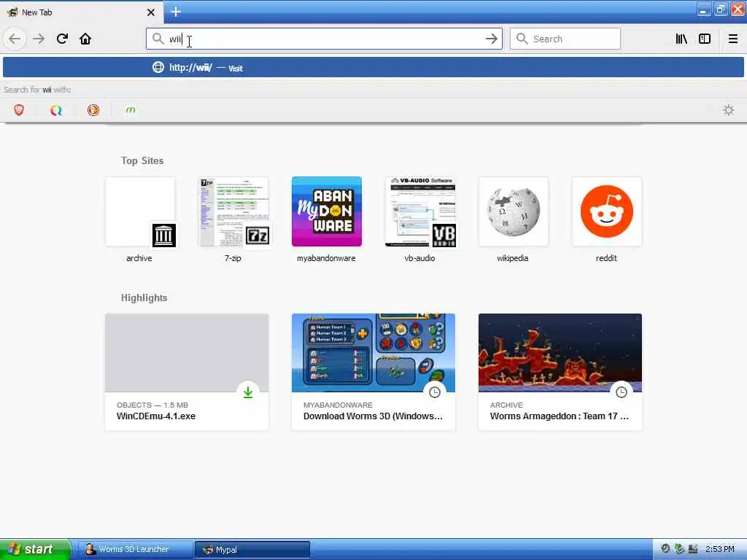Open Download Worms 3D highlight card

(373, 372)
